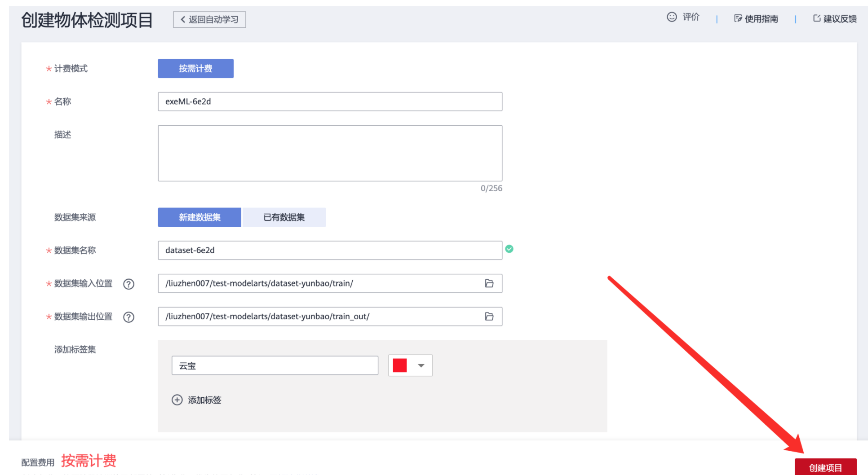868x475 pixels.
Task: Switch to 已有数据集 data source
Action: [284, 217]
